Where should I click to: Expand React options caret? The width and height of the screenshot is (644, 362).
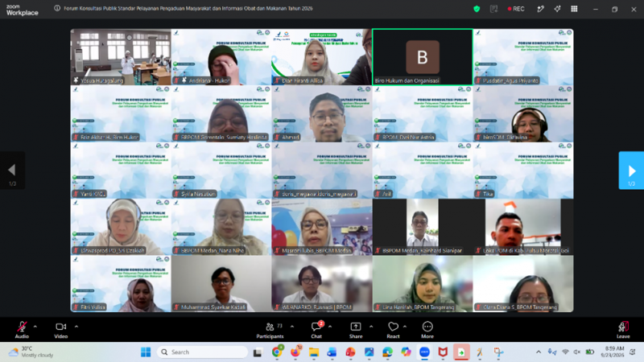[405, 327]
